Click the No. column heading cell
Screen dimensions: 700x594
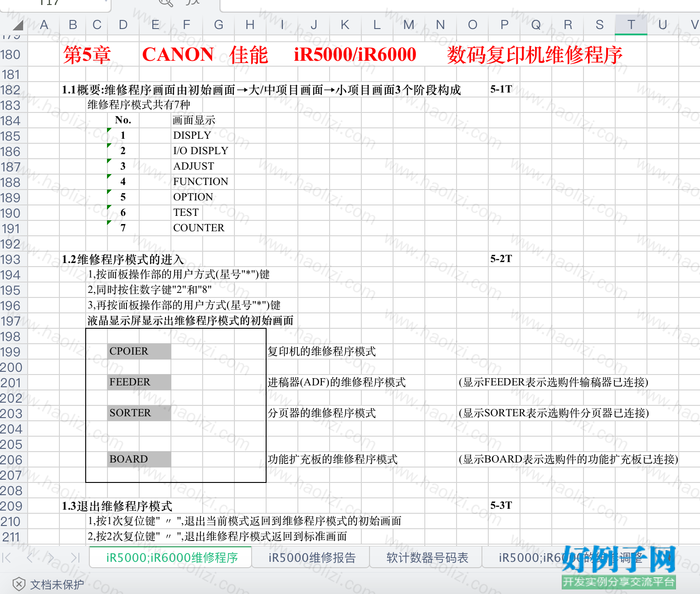pos(123,120)
